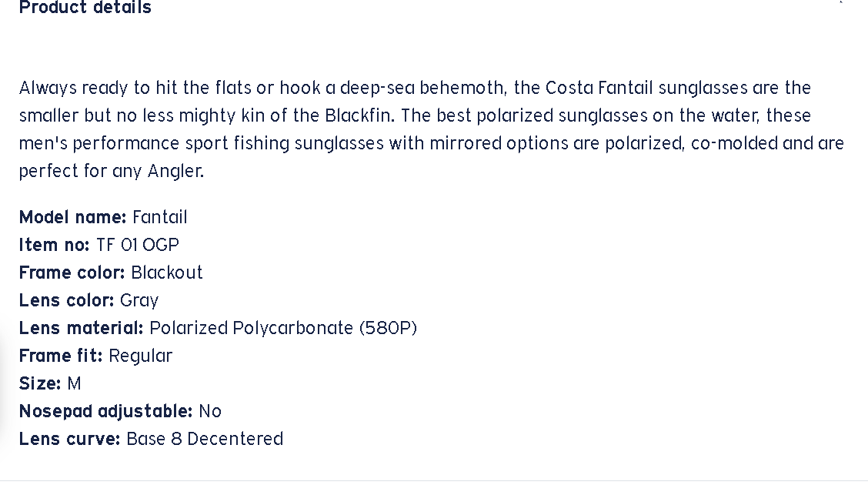Click the "Frame fit:" label
The height and width of the screenshot is (485, 868).
(60, 356)
